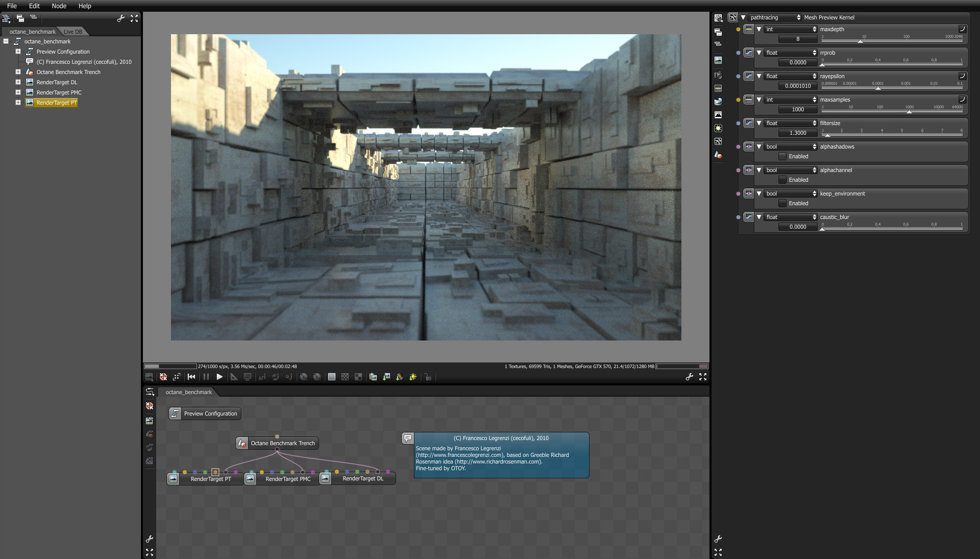Click the auto focus picker icon
The height and width of the screenshot is (559, 980).
[x=262, y=377]
